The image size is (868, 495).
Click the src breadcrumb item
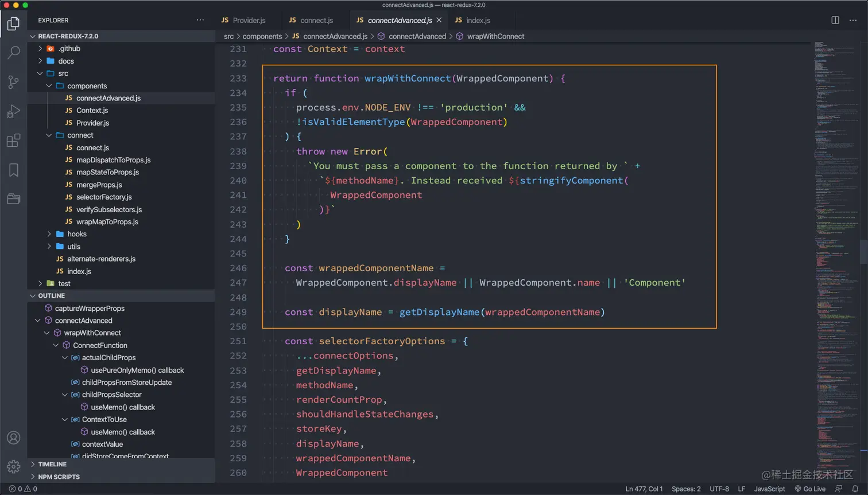(x=228, y=36)
